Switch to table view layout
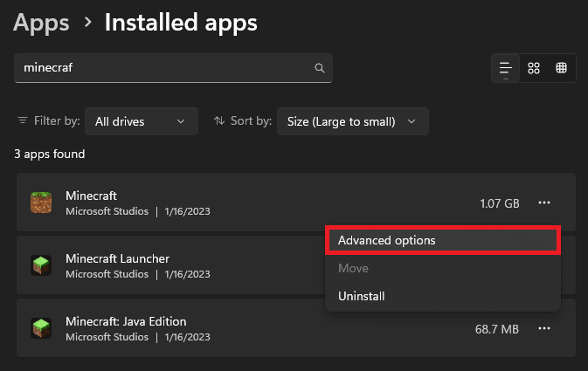Image resolution: width=588 pixels, height=371 pixels. coord(561,68)
